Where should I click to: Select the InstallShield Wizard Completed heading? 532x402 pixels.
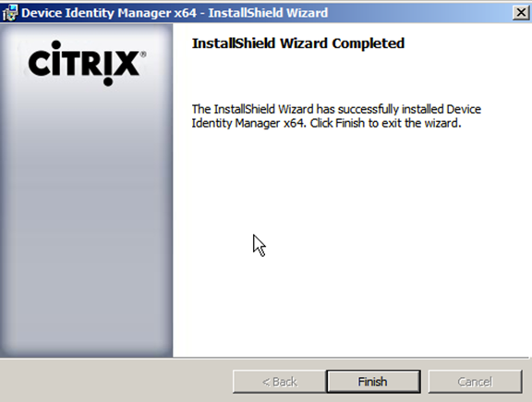coord(298,43)
